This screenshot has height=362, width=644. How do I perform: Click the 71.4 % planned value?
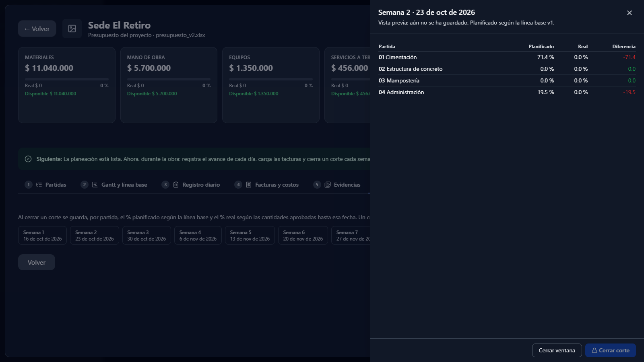tap(545, 57)
